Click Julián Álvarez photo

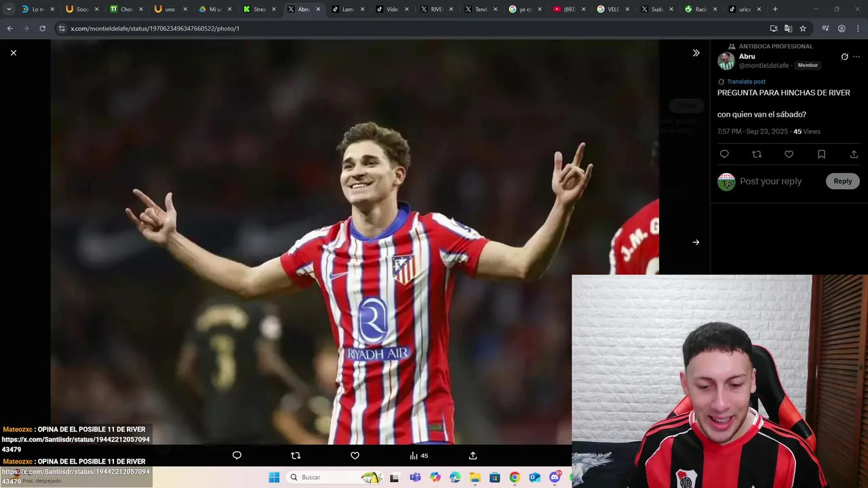[x=355, y=242]
